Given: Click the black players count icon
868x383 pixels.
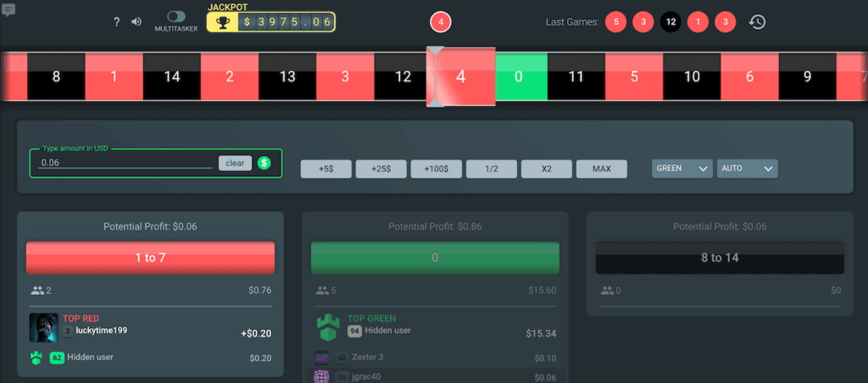Looking at the screenshot, I should pos(607,290).
